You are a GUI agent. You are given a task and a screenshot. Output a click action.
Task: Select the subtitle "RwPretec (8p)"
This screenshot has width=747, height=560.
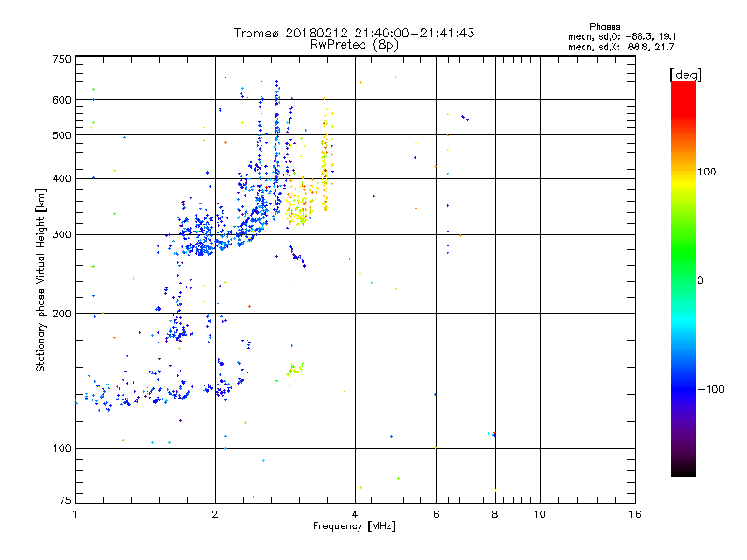(x=354, y=45)
